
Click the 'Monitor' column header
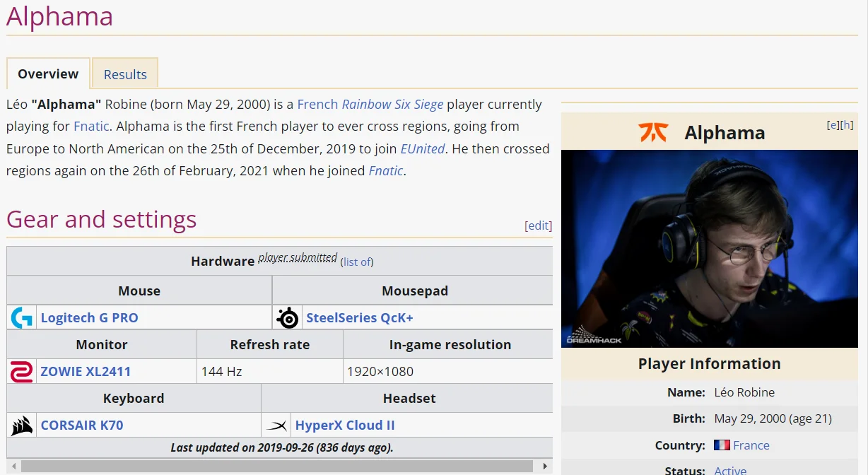point(102,345)
